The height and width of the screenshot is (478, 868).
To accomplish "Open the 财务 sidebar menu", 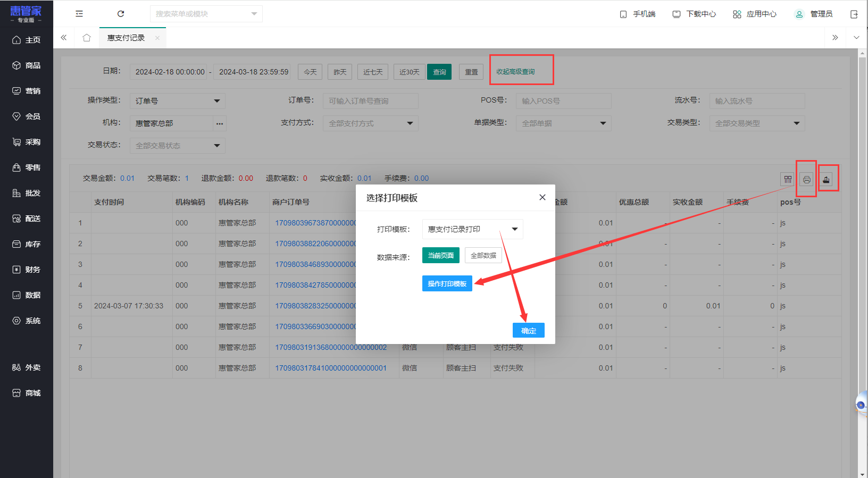I will click(27, 270).
